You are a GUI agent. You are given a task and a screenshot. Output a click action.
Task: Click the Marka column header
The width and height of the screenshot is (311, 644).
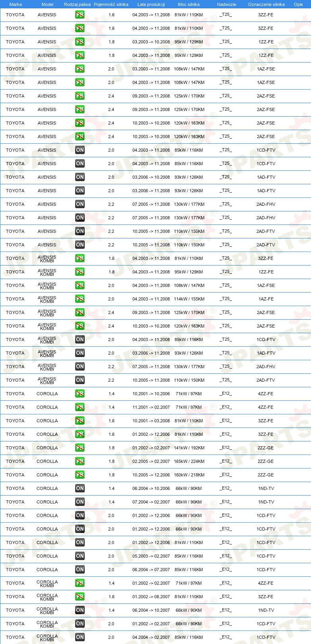(x=16, y=4)
